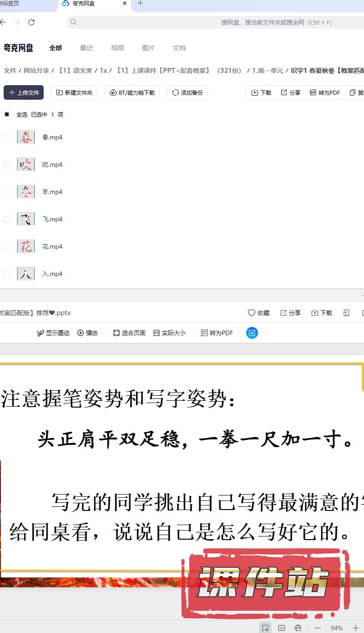Open the 网站分享 breadcrumb folder
Image resolution: width=364 pixels, height=633 pixels.
click(36, 71)
